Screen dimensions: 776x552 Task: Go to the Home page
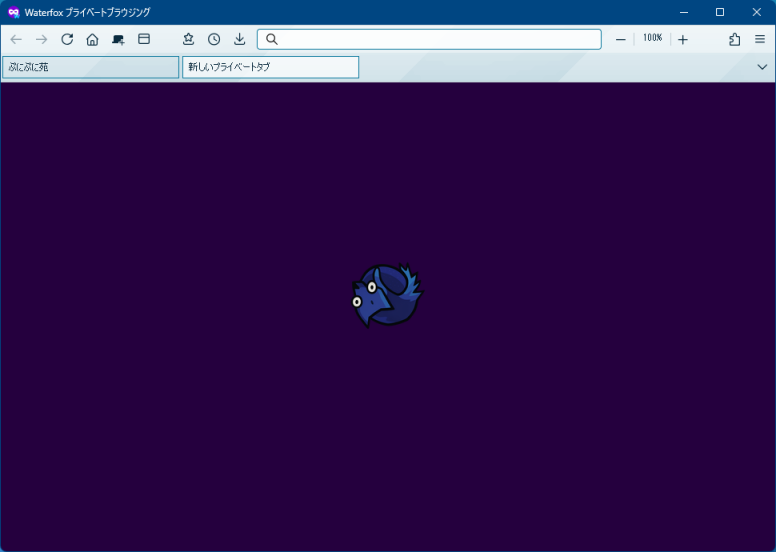pyautogui.click(x=92, y=39)
